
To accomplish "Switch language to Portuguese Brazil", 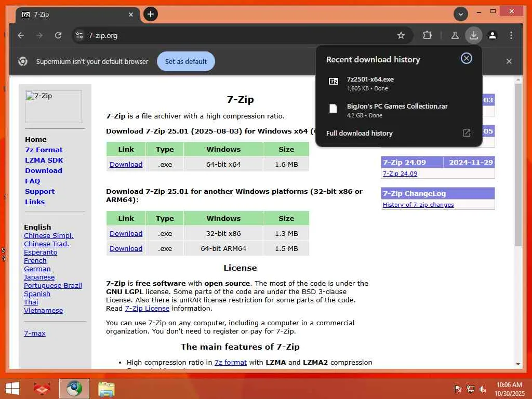I will [x=52, y=286].
